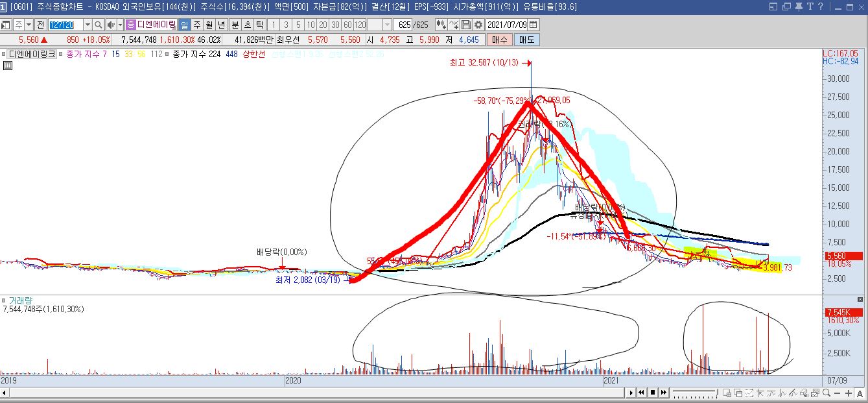868x403 pixels.
Task: Click the 주 market type selector box
Action: coord(19,25)
